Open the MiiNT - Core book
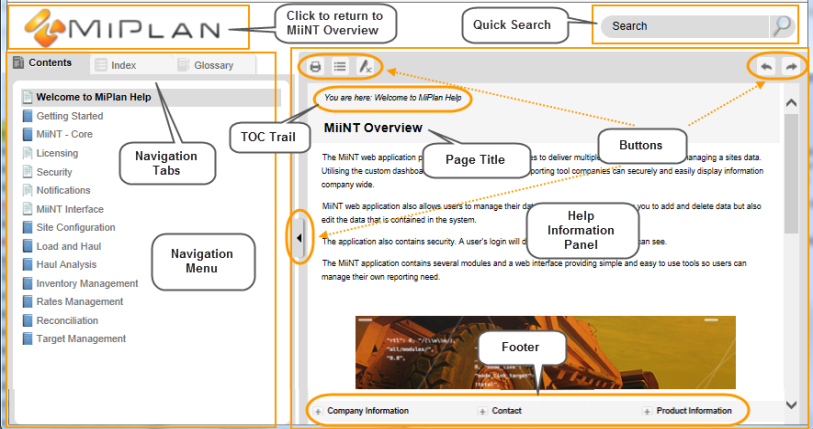This screenshot has width=813, height=429. pos(64,134)
